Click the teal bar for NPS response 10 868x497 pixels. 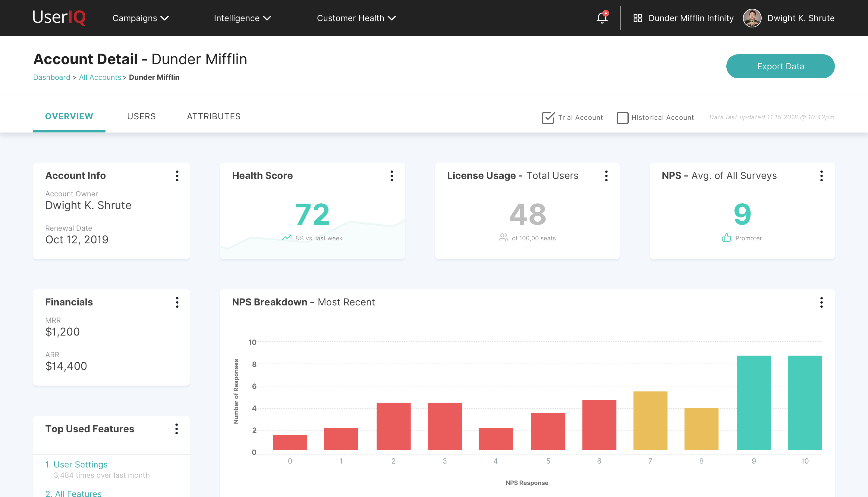pos(805,402)
